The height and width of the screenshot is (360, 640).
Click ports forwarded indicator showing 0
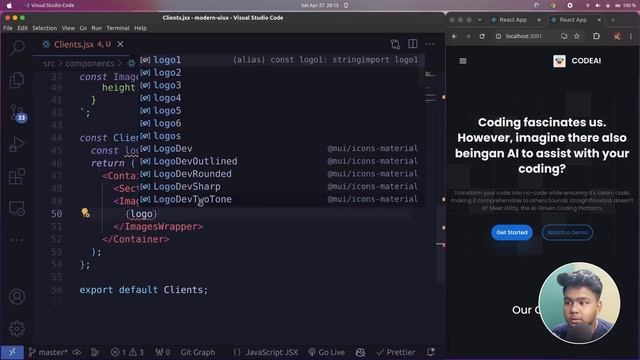coord(163,352)
